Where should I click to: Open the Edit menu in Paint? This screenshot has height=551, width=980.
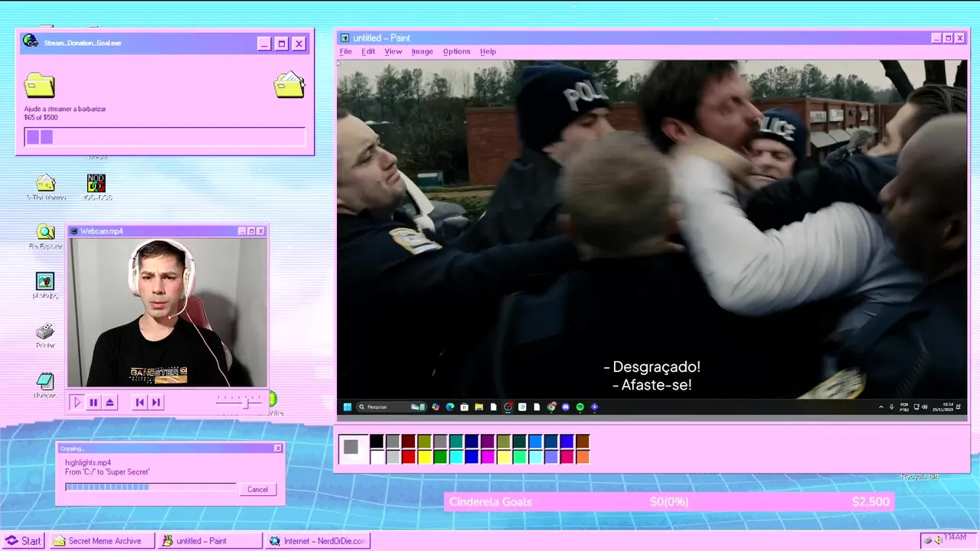[x=368, y=51]
